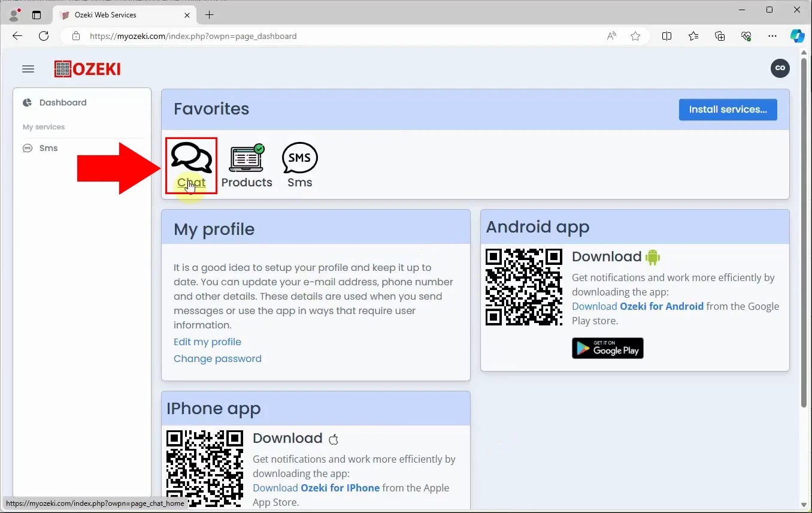Image resolution: width=812 pixels, height=513 pixels.
Task: Click the IPhone app heading
Action: point(214,409)
